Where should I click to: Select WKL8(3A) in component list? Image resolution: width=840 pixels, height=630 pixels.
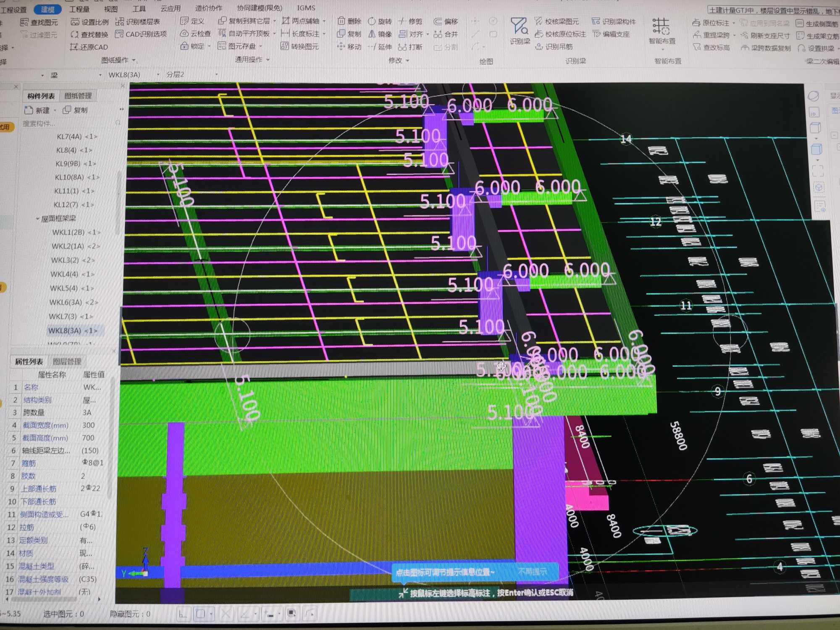tap(73, 331)
